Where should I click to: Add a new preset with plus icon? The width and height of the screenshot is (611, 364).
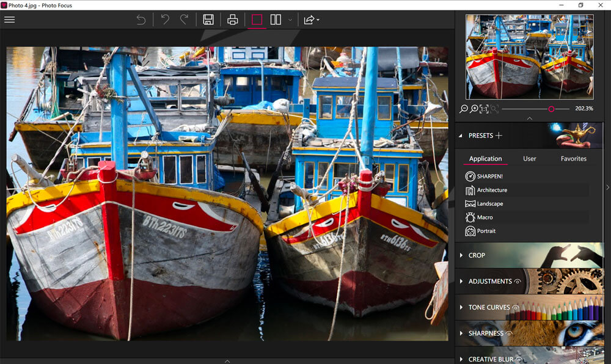tap(499, 136)
